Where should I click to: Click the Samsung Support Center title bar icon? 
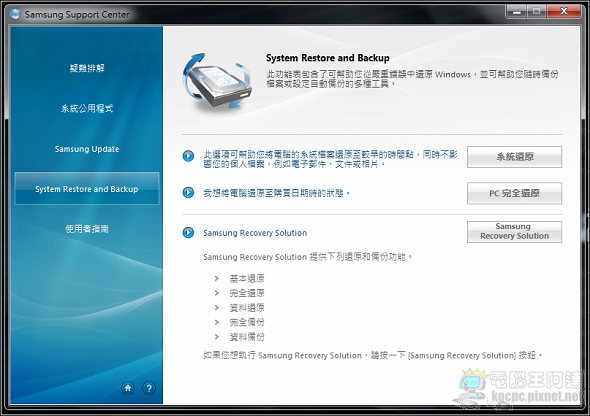[x=15, y=14]
